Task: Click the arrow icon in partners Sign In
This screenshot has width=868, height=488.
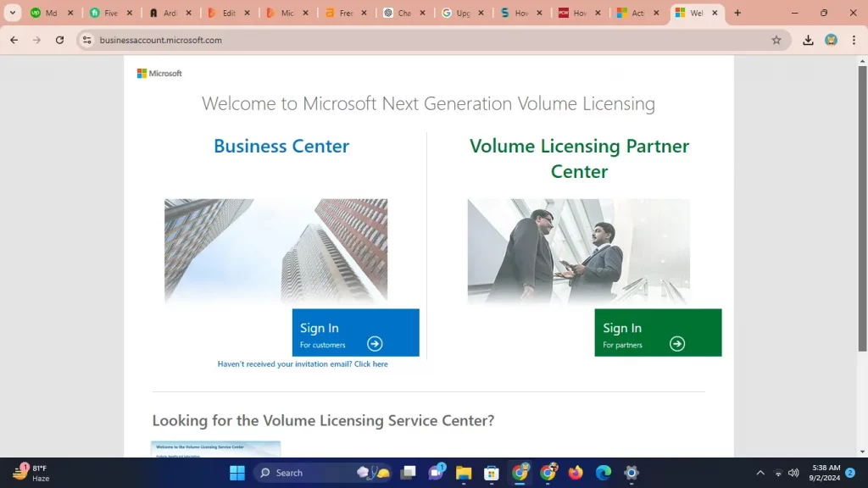Action: (x=677, y=344)
